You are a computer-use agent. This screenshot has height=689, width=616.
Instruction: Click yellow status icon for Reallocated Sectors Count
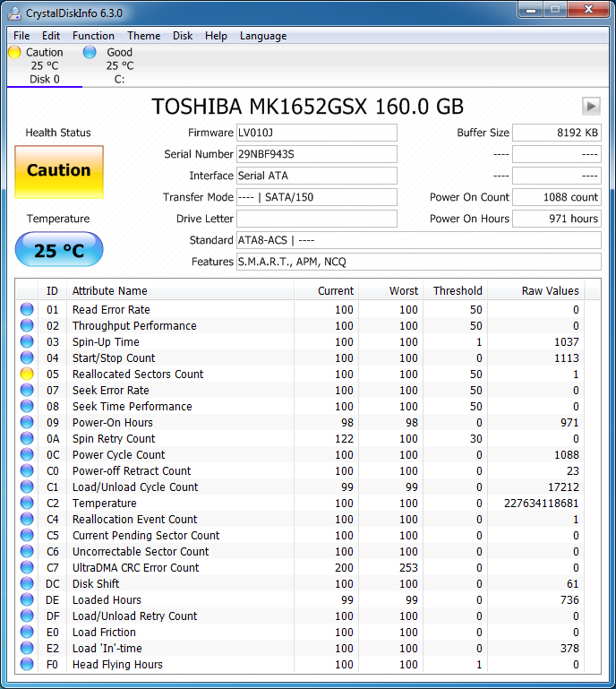pyautogui.click(x=27, y=374)
